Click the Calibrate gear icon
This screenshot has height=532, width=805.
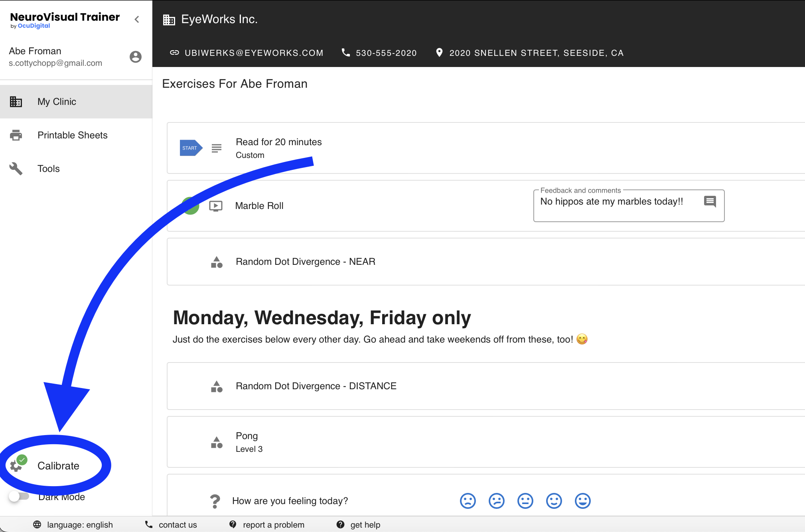pos(16,465)
